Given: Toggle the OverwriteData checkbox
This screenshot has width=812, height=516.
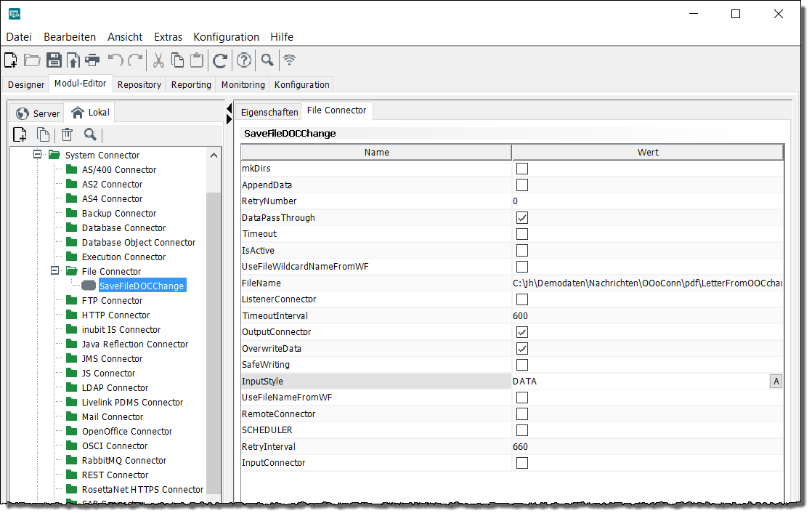Looking at the screenshot, I should click(x=521, y=349).
